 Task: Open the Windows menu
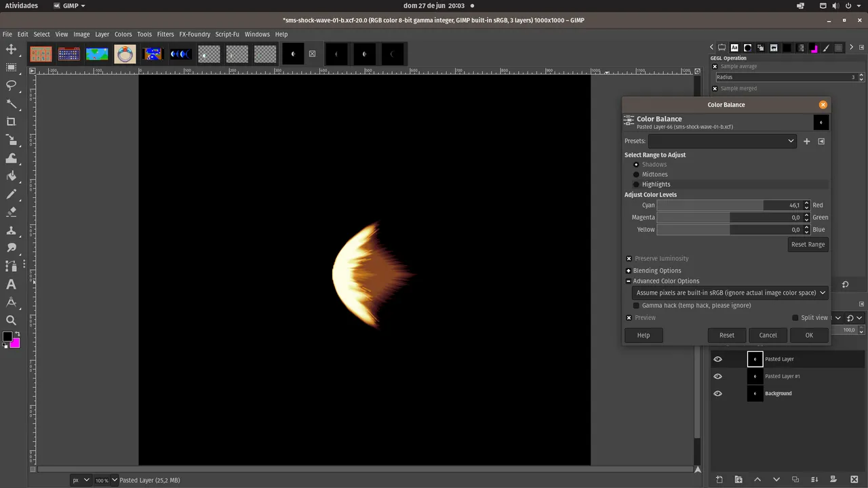coord(257,34)
